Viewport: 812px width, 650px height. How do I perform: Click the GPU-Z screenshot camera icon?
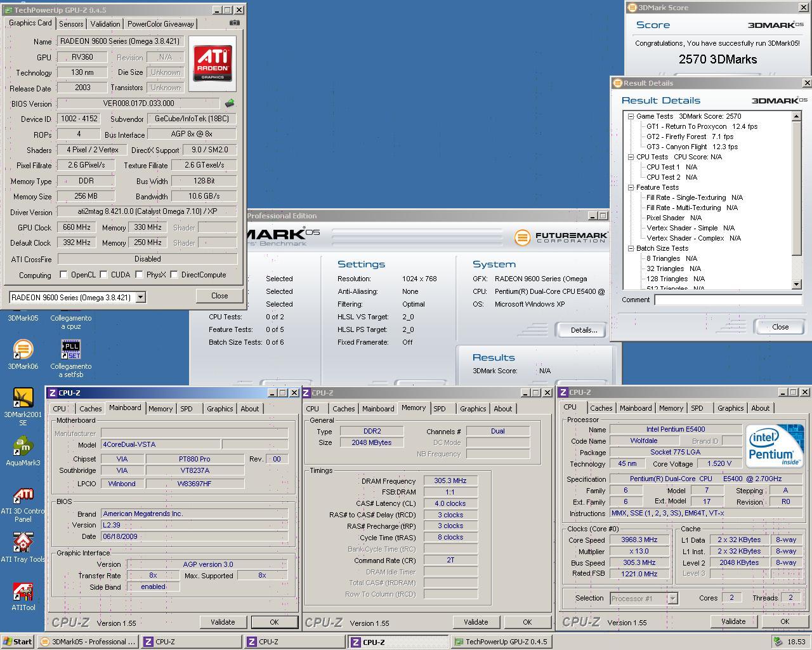coord(235,23)
